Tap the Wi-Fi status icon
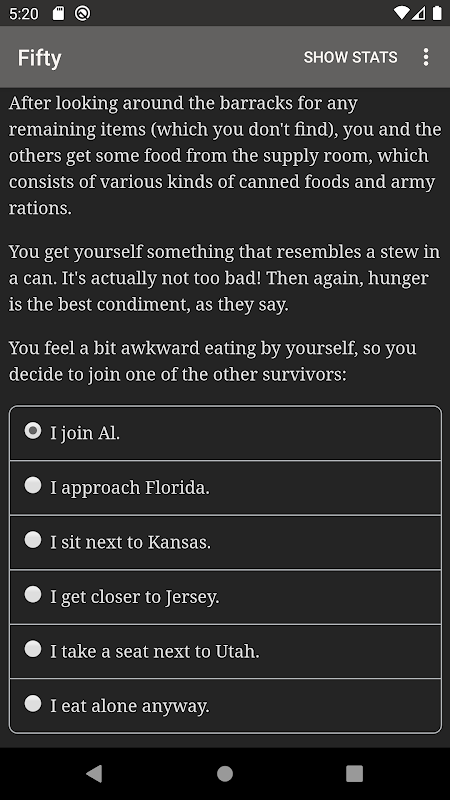The height and width of the screenshot is (800, 450). (402, 13)
